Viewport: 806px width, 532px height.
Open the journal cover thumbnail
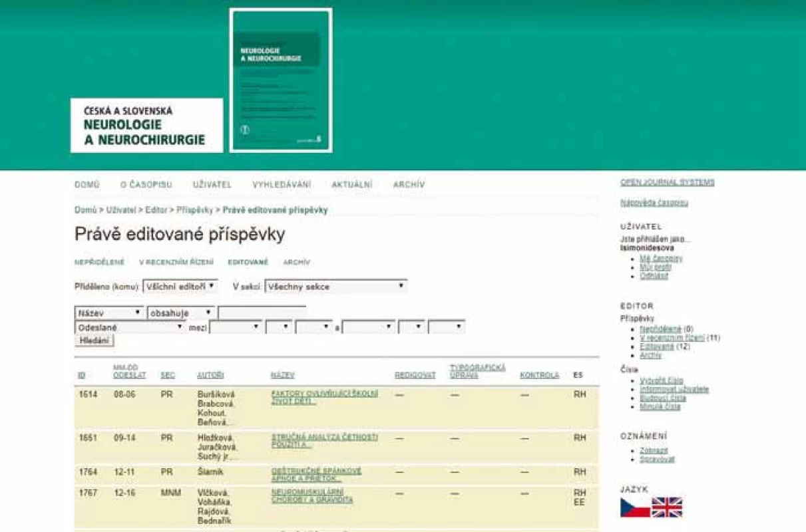281,80
